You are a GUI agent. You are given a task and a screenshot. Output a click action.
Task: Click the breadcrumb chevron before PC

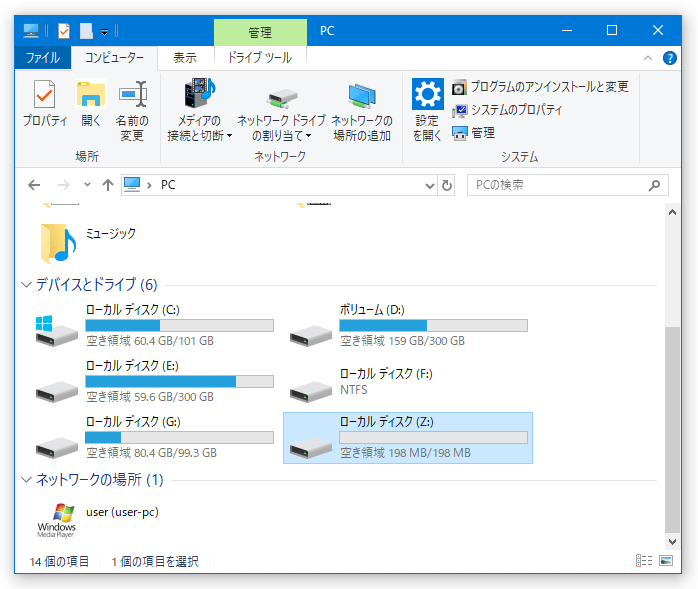pyautogui.click(x=150, y=185)
